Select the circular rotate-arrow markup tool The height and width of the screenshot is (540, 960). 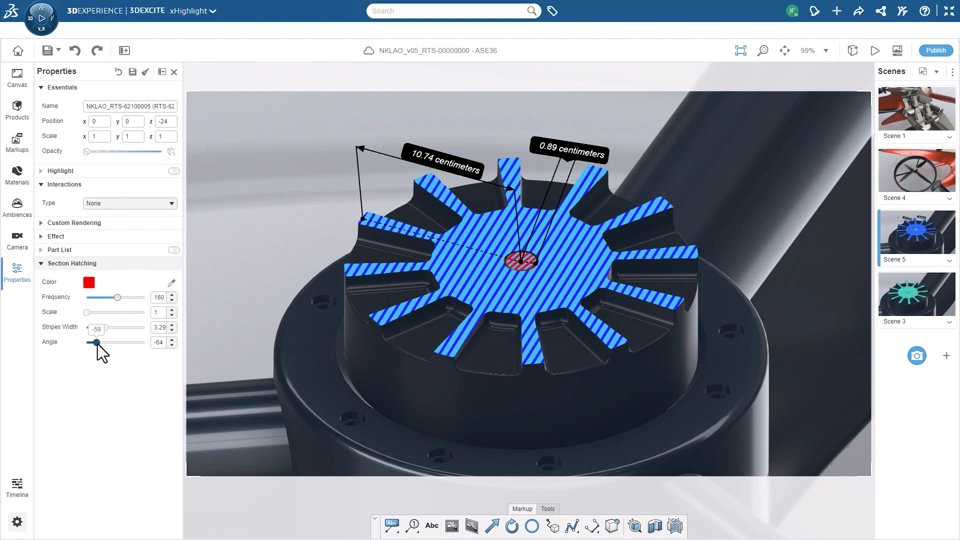(x=512, y=525)
